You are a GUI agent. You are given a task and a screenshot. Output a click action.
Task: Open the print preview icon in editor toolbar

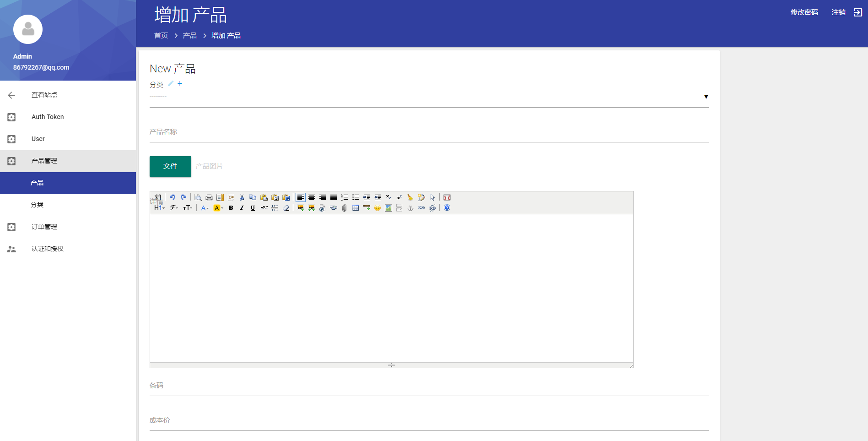pyautogui.click(x=198, y=197)
